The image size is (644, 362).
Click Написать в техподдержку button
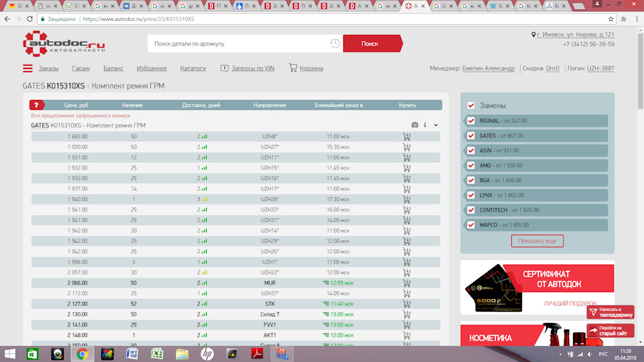tap(610, 312)
